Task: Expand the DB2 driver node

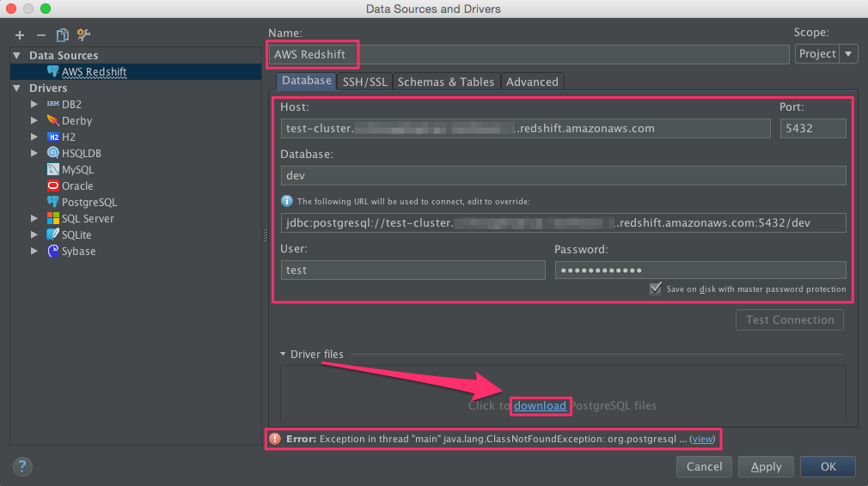Action: (34, 104)
